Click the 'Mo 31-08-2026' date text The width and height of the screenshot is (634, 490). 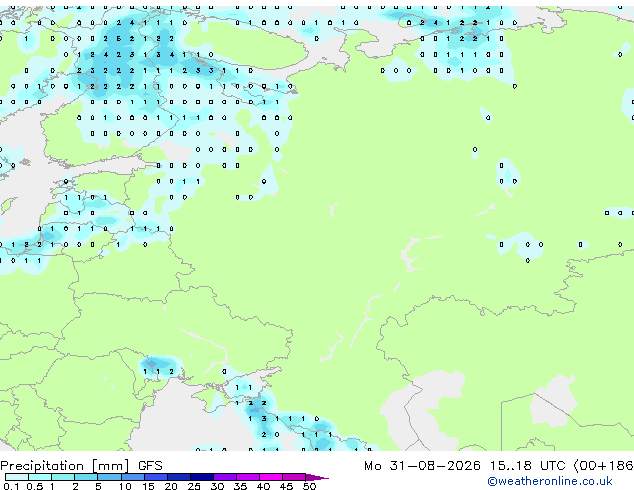(422, 466)
